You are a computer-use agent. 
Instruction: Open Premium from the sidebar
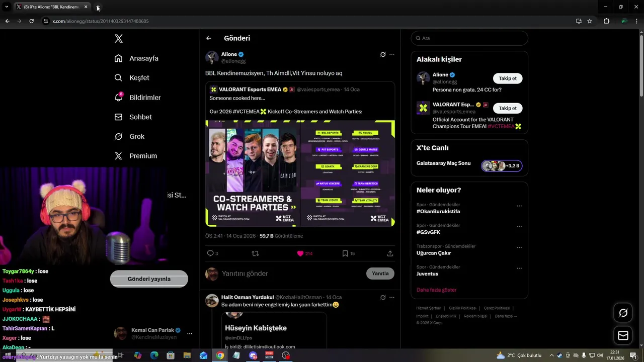[135, 156]
